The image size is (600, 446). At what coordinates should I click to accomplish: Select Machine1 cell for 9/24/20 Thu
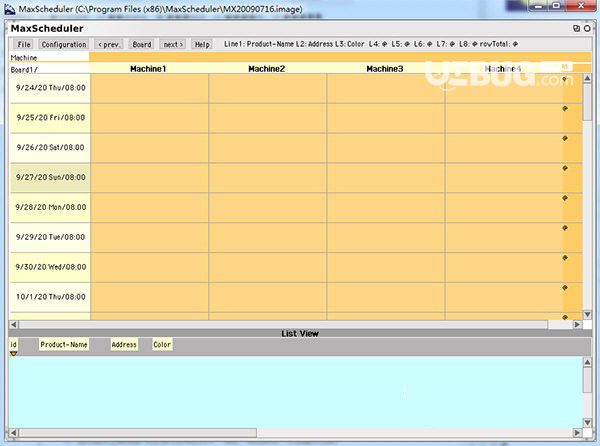[150, 88]
